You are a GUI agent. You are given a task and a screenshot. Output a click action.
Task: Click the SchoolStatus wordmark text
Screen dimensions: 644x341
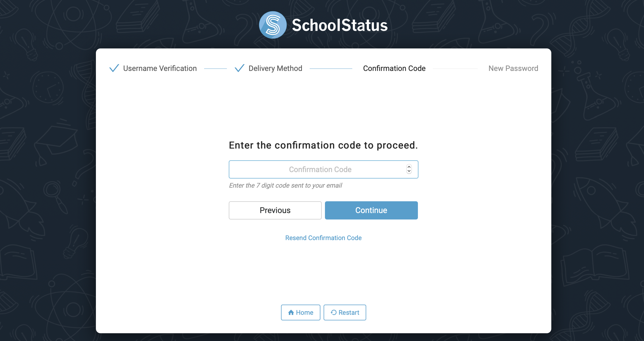pyautogui.click(x=340, y=25)
